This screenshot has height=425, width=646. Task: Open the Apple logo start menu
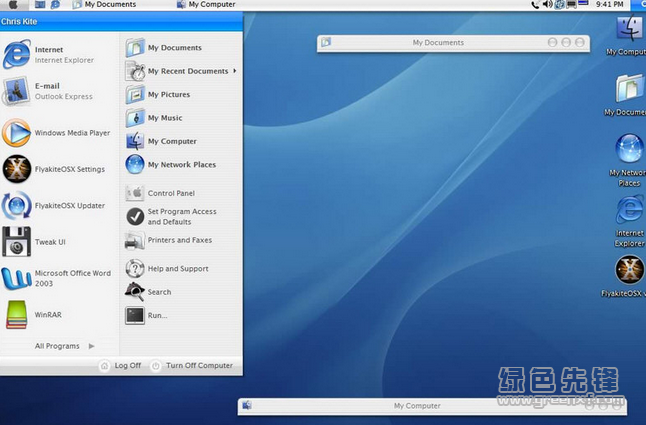pos(13,5)
